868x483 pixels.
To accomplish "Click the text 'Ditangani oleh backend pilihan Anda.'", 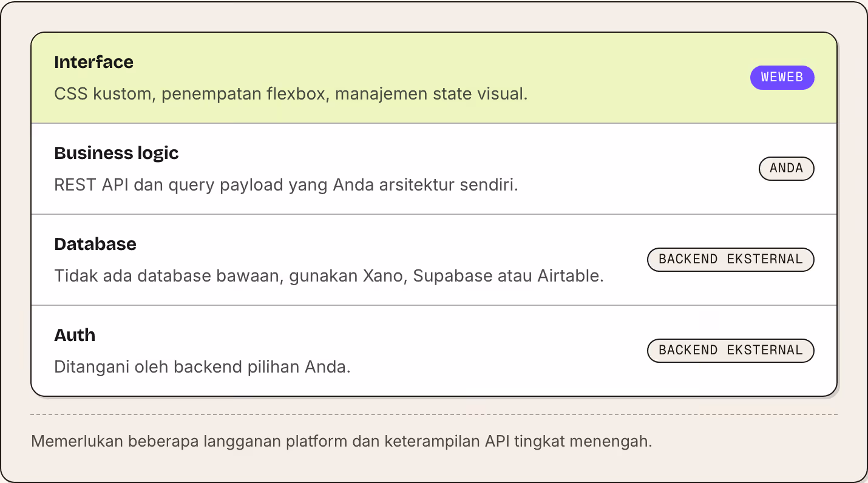I will click(202, 367).
